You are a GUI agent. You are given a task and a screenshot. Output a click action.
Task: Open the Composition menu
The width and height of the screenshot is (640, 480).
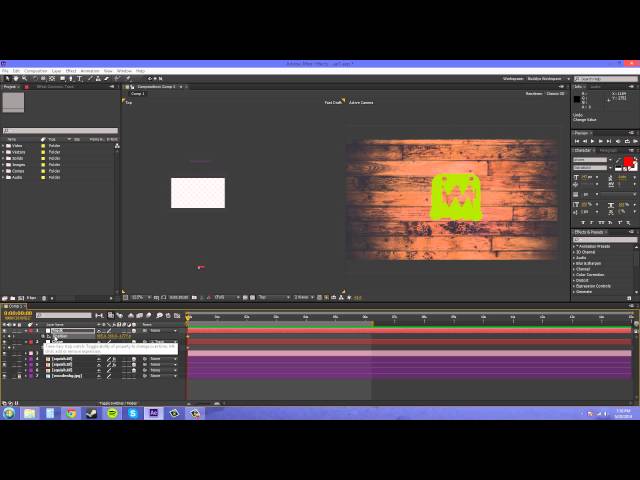(x=36, y=71)
